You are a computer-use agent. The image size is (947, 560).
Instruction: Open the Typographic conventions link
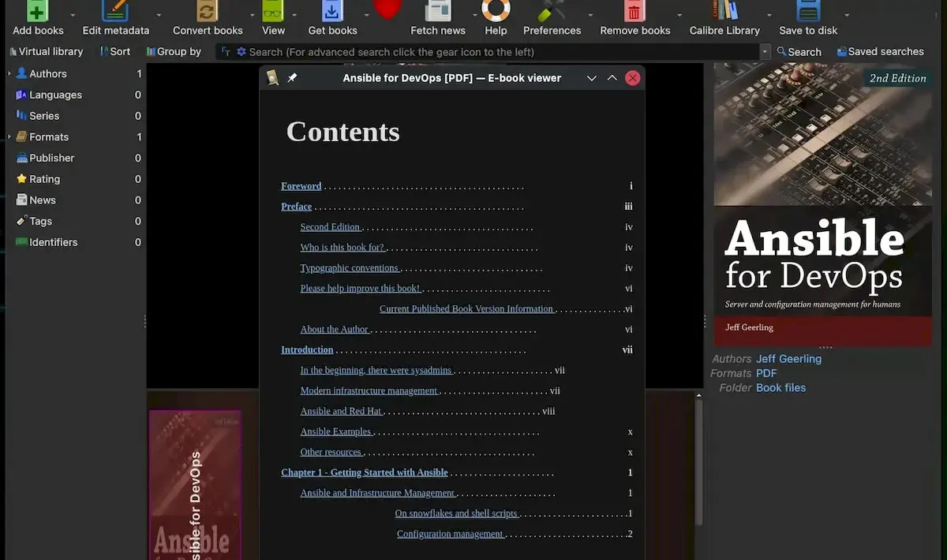click(x=350, y=268)
